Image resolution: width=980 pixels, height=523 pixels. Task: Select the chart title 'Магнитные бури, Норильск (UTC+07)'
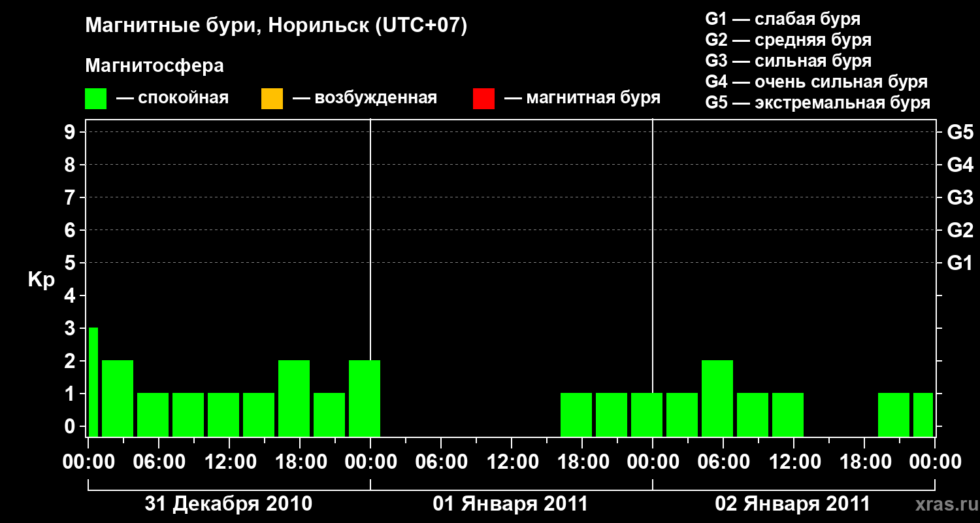click(x=276, y=26)
